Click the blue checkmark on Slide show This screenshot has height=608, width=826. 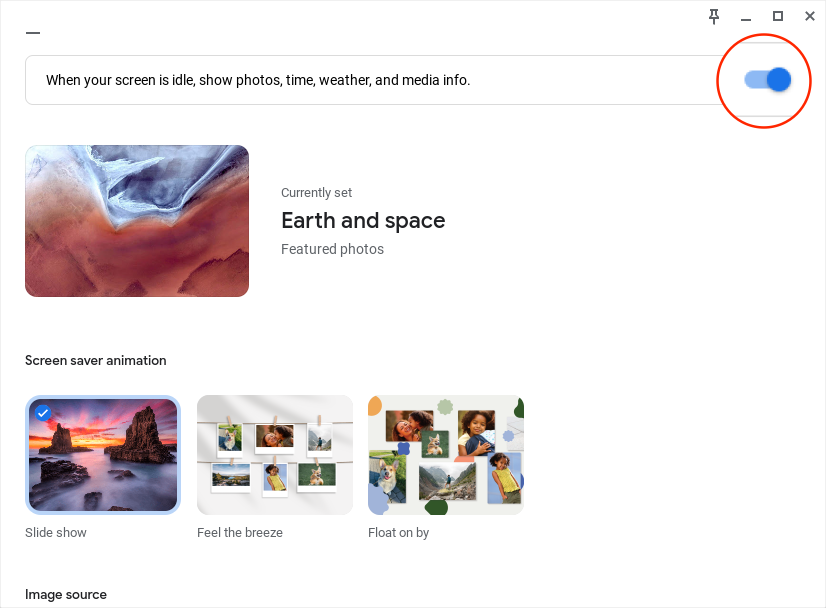(x=42, y=413)
